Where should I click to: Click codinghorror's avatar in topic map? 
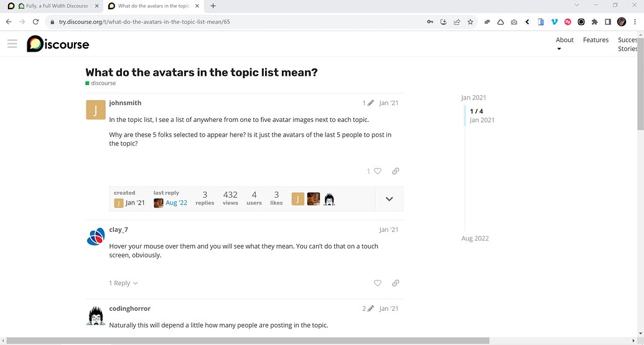click(329, 199)
